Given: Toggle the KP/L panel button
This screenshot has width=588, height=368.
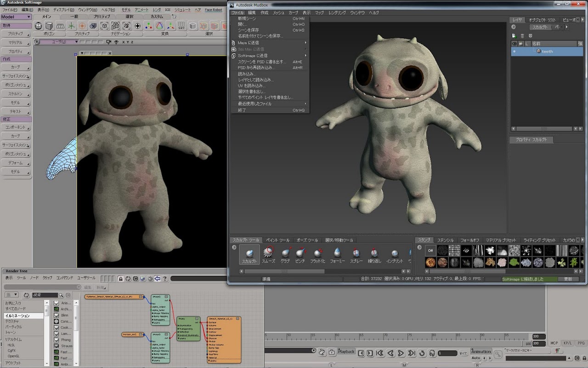Looking at the screenshot, I should [568, 343].
